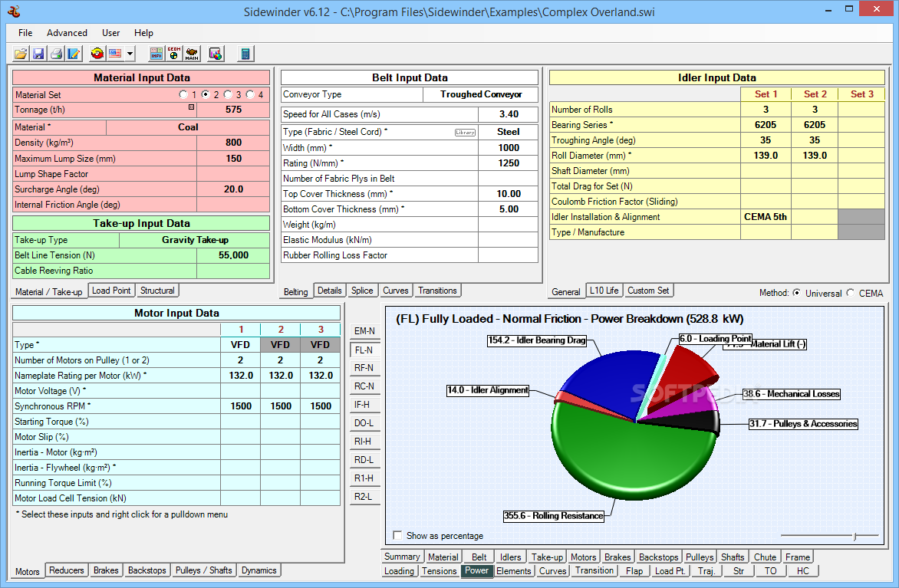This screenshot has height=588, width=899.
Task: Edit the Belt Line Tension value 55,000
Action: pos(233,255)
